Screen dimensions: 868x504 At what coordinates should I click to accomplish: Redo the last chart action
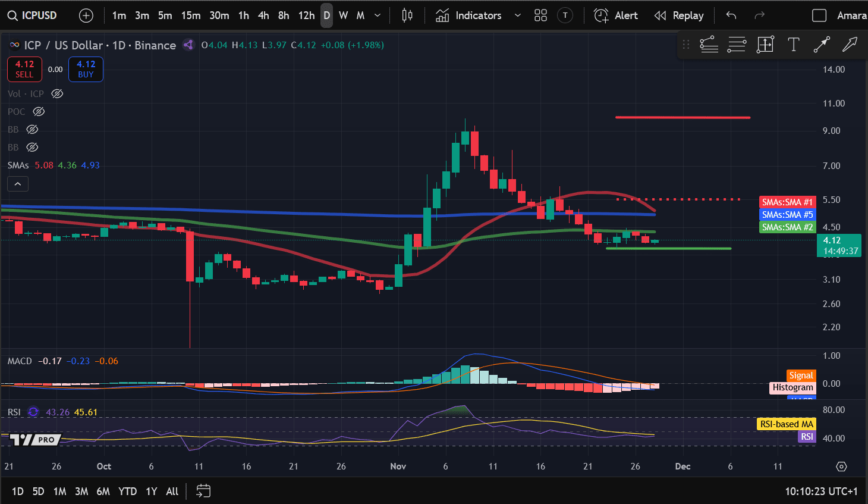pos(759,15)
